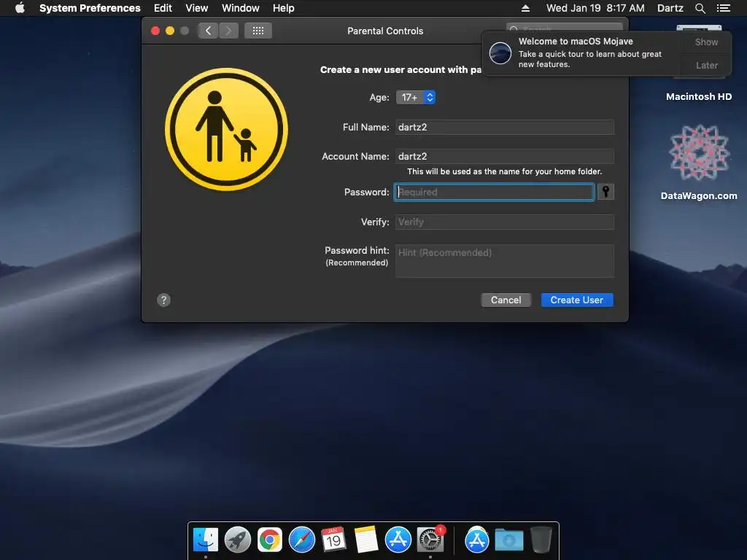Viewport: 747px width, 560px height.
Task: Open App Store icon left of System Preferences
Action: [x=398, y=540]
